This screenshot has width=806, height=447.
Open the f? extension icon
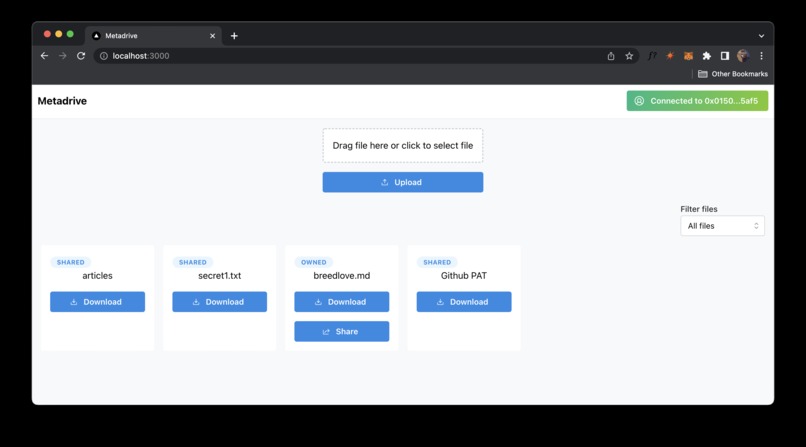coord(651,56)
